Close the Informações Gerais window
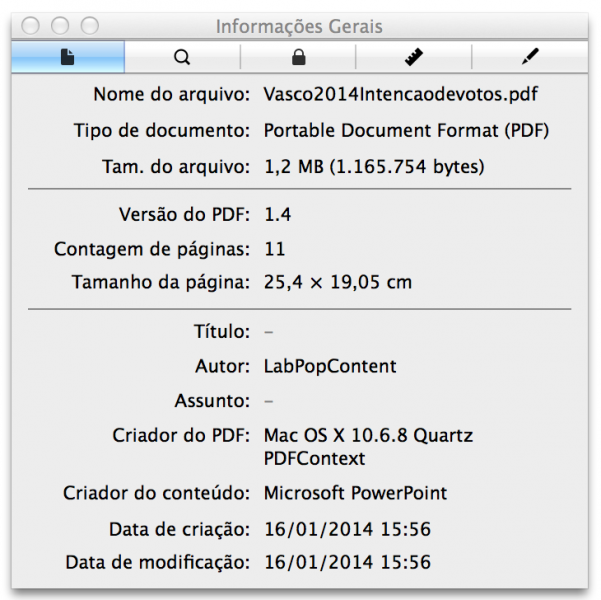 [x=31, y=25]
